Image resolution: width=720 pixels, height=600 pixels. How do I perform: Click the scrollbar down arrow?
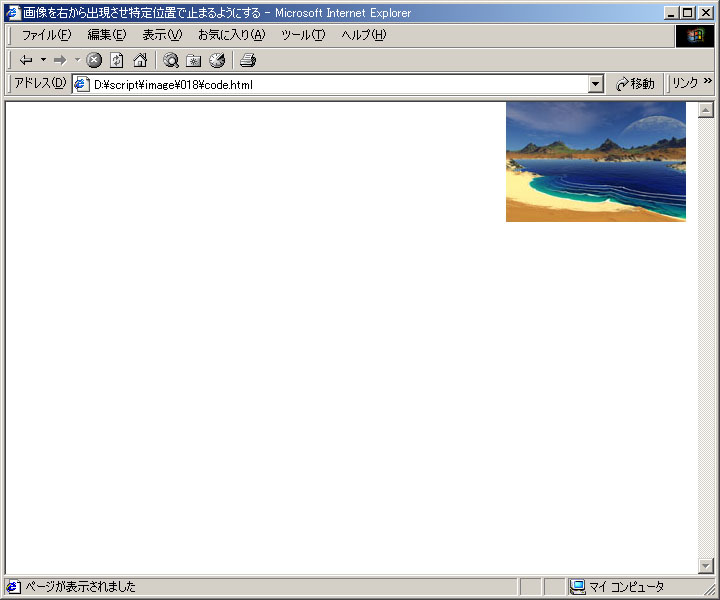pyautogui.click(x=706, y=565)
